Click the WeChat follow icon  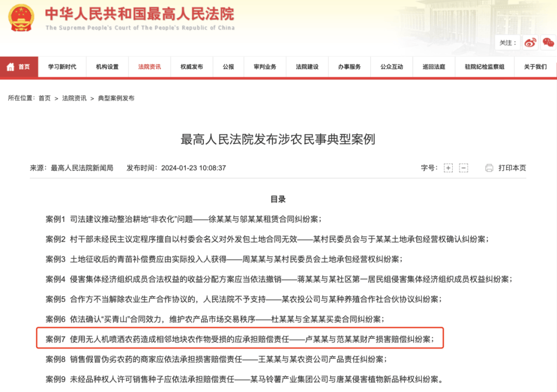tap(548, 43)
